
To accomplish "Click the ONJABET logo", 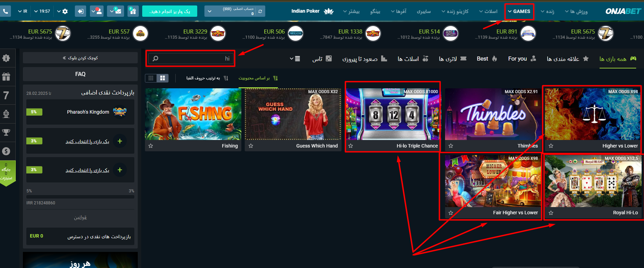I will (623, 11).
